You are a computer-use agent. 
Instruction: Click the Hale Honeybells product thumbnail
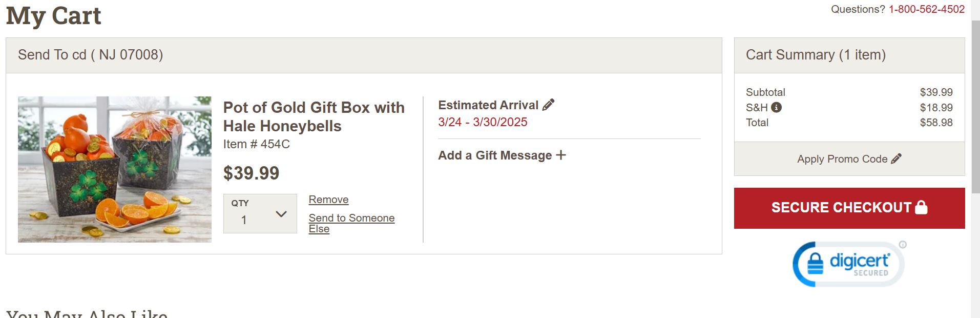(x=114, y=169)
